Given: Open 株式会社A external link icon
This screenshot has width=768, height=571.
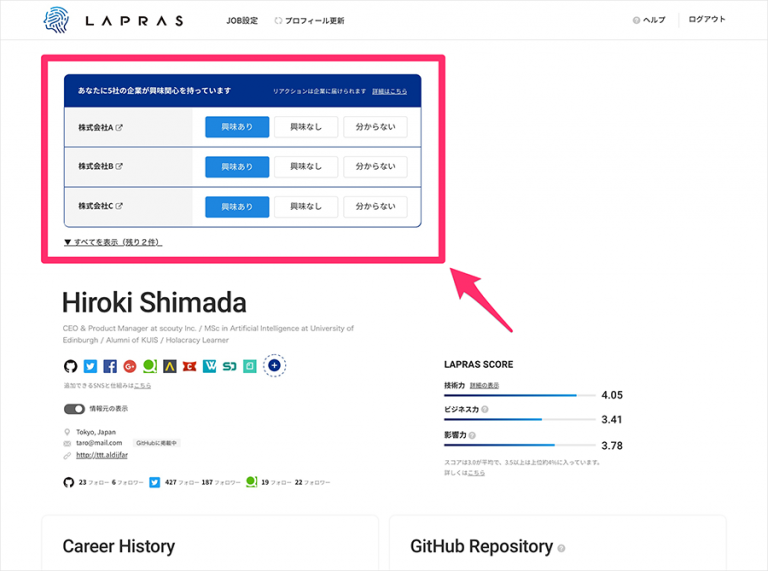Looking at the screenshot, I should pos(120,128).
